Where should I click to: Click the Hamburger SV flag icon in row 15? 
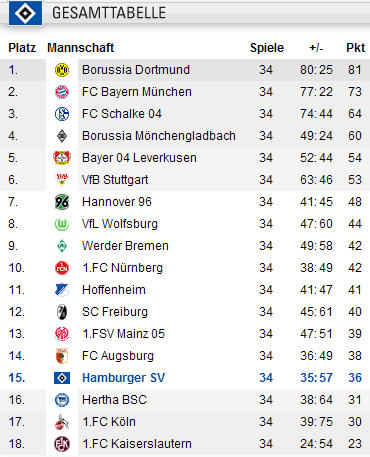[x=62, y=378]
